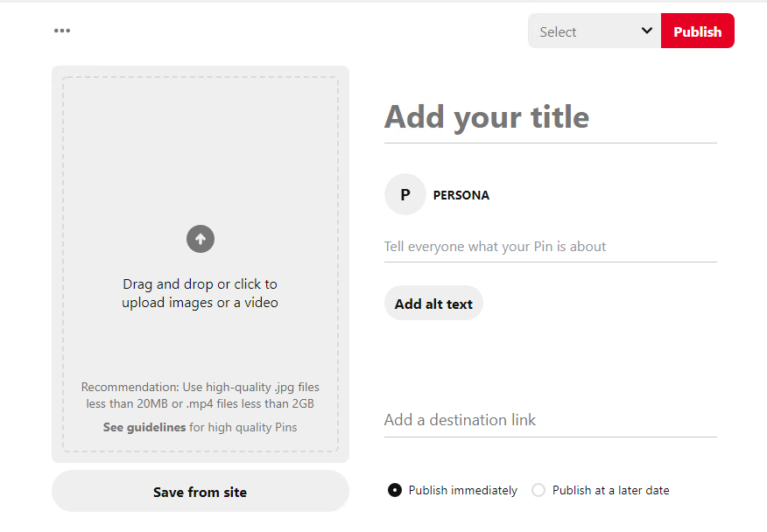Click the Save from site button

point(200,492)
